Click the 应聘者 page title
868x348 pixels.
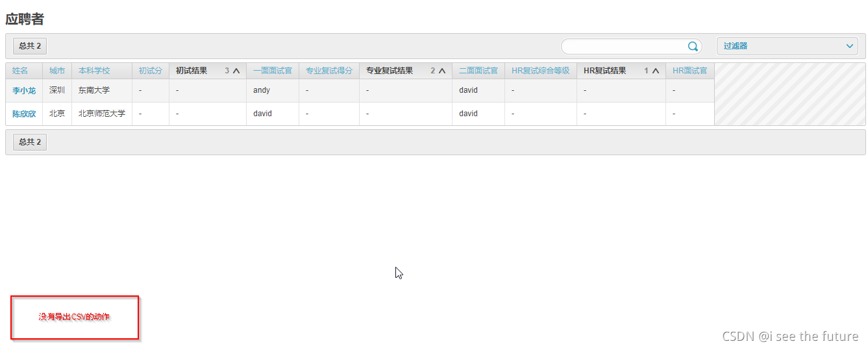click(25, 19)
